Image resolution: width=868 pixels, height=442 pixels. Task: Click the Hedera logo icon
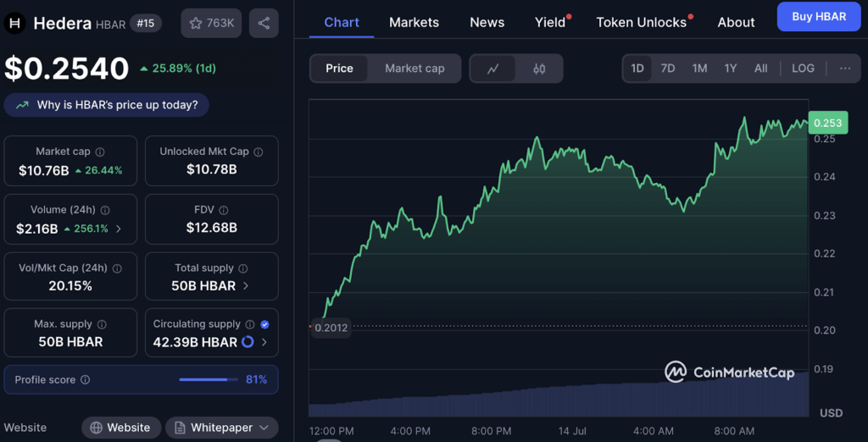(15, 23)
